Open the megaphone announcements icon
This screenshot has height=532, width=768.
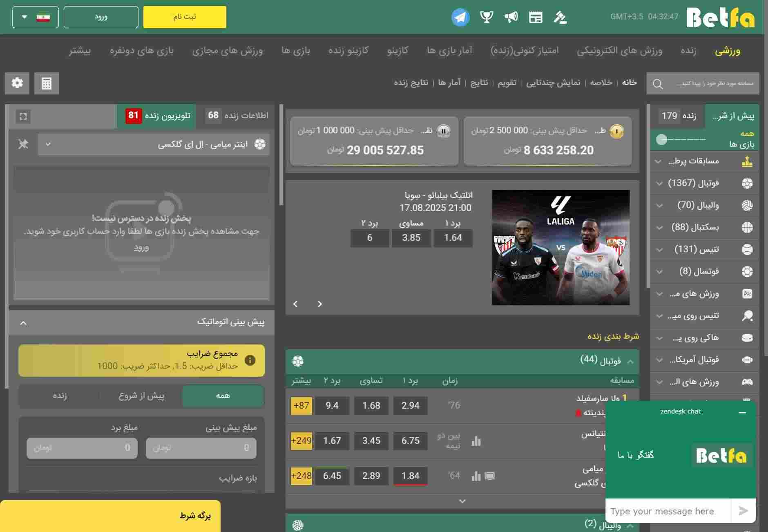[x=511, y=17]
